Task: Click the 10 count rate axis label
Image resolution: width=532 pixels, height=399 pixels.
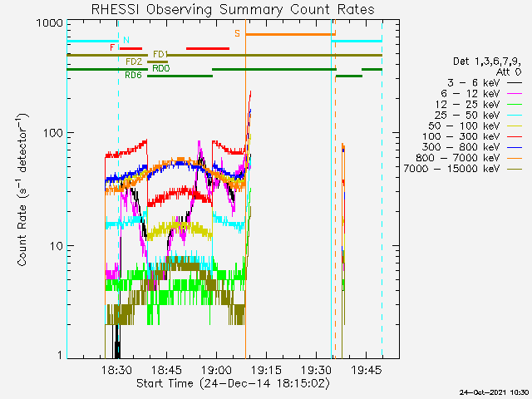Action: pyautogui.click(x=57, y=246)
